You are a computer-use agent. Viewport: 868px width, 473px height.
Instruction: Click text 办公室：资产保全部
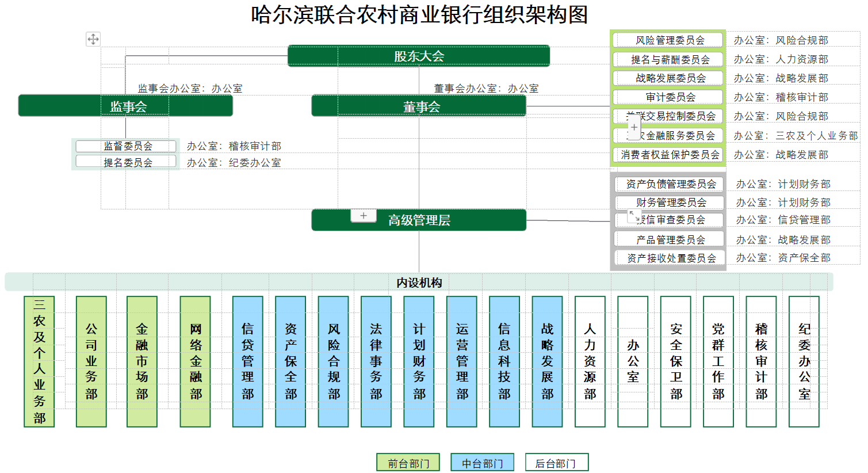coord(783,258)
